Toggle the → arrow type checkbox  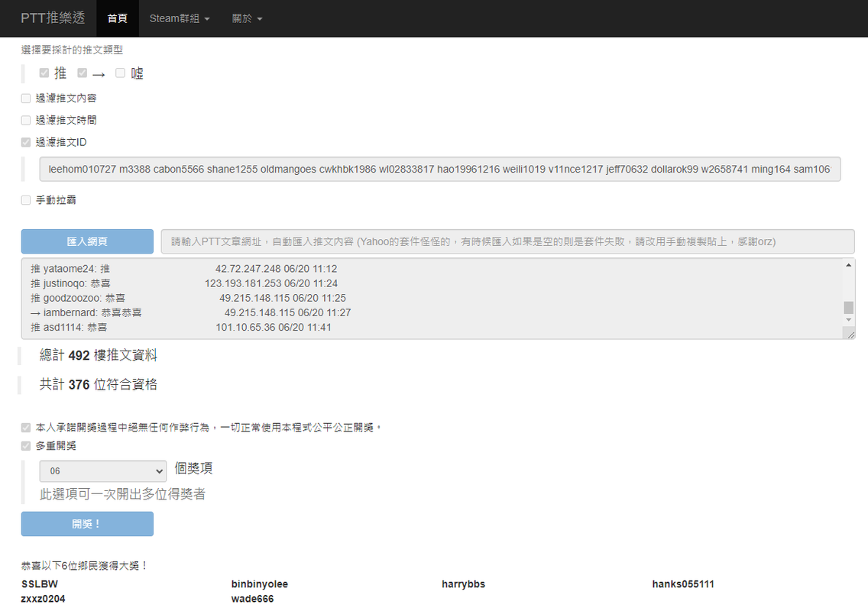(x=82, y=73)
